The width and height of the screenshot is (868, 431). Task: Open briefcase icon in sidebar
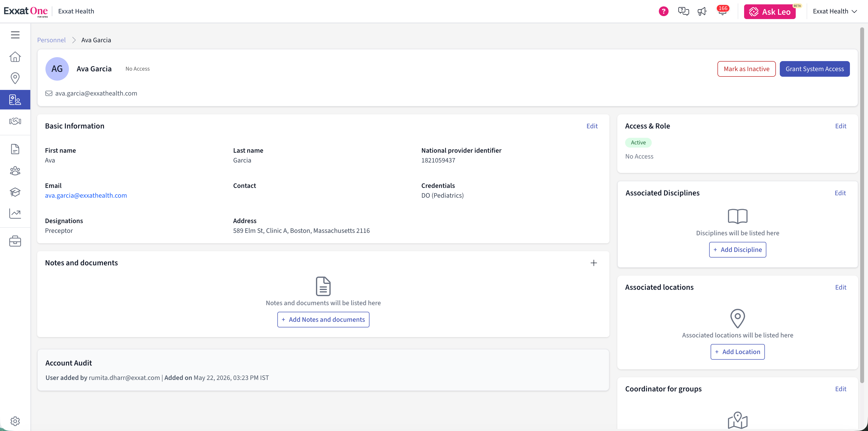pyautogui.click(x=15, y=241)
